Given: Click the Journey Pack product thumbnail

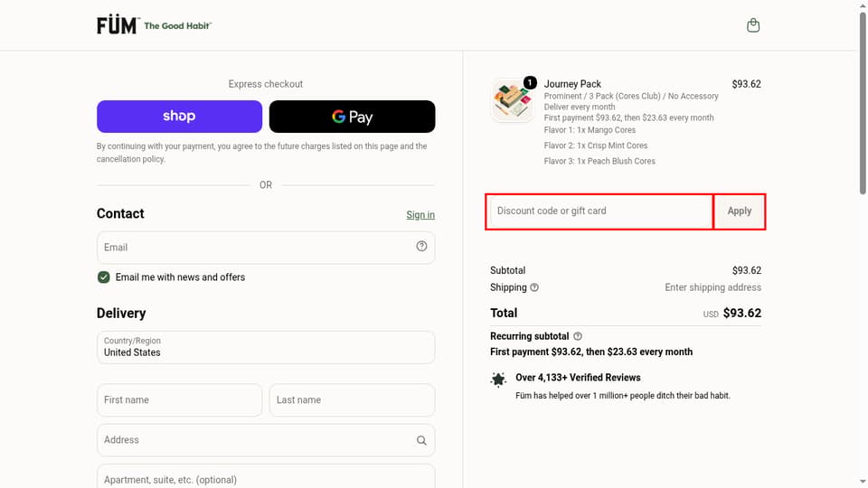Looking at the screenshot, I should coord(512,100).
